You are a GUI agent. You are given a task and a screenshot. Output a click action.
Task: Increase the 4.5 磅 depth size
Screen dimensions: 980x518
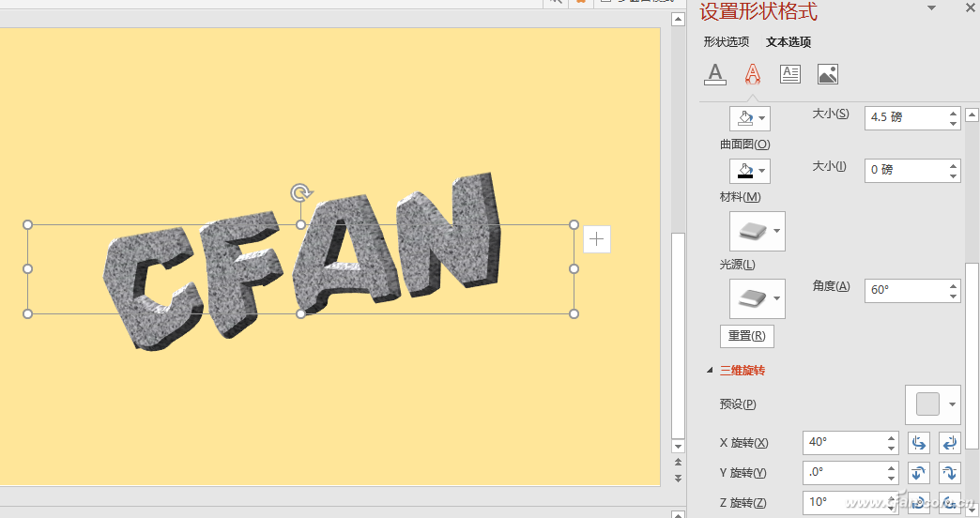click(x=953, y=113)
